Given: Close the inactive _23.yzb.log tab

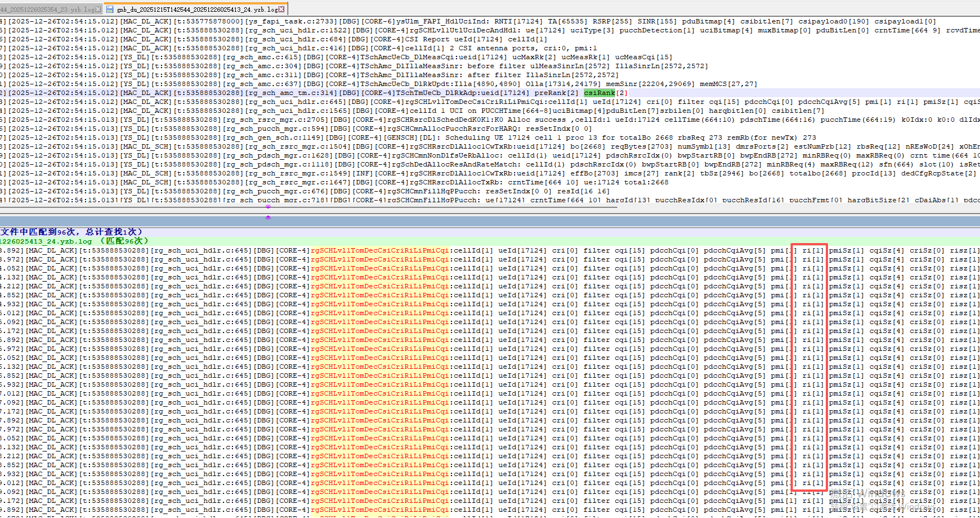Looking at the screenshot, I should (x=99, y=9).
